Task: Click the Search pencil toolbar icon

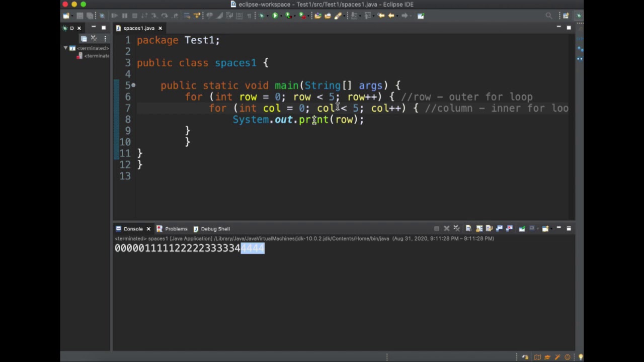Action: 338,16
